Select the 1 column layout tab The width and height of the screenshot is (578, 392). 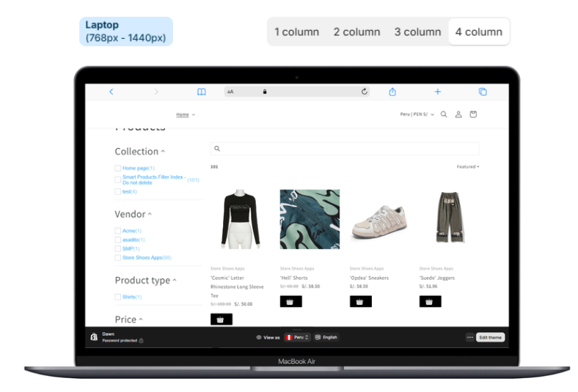[x=296, y=32]
